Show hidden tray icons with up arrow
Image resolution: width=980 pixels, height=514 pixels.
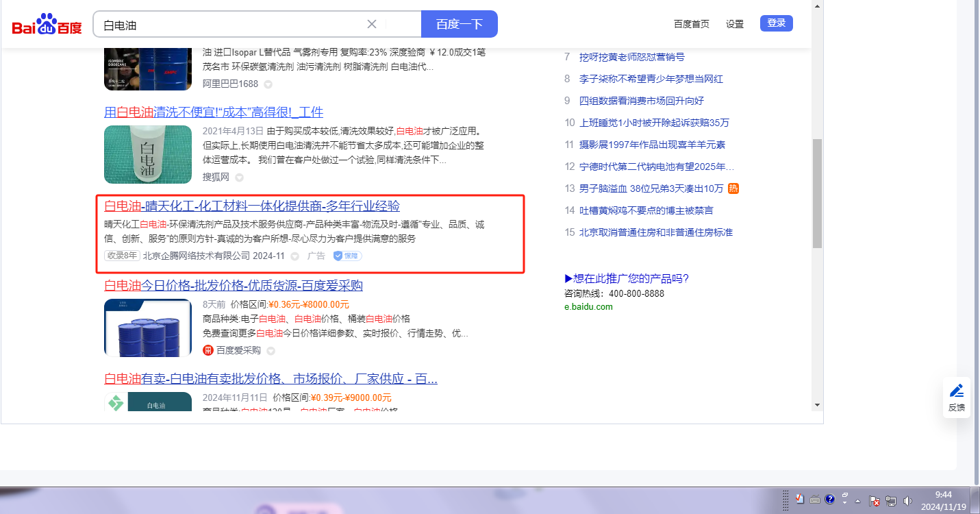pos(857,501)
